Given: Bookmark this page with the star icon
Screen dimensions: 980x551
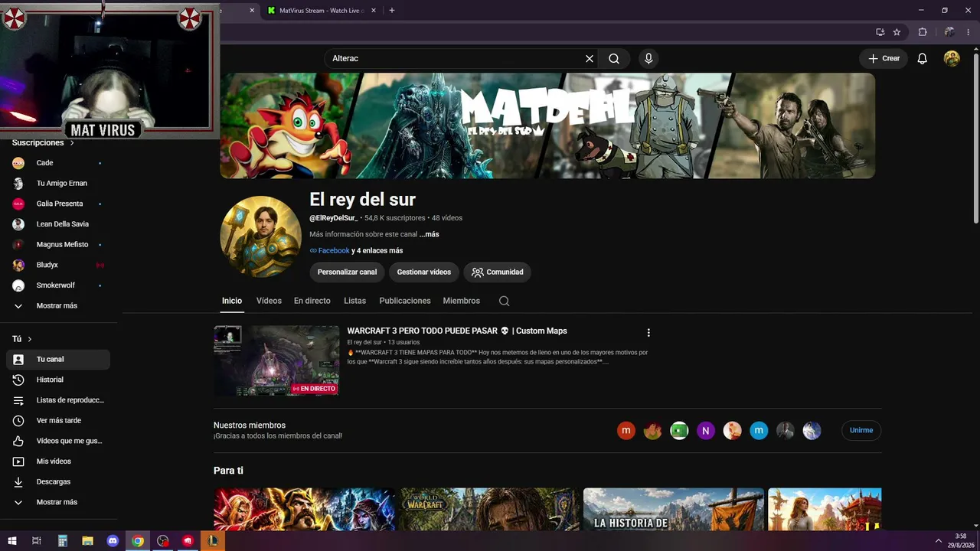Looking at the screenshot, I should [897, 32].
